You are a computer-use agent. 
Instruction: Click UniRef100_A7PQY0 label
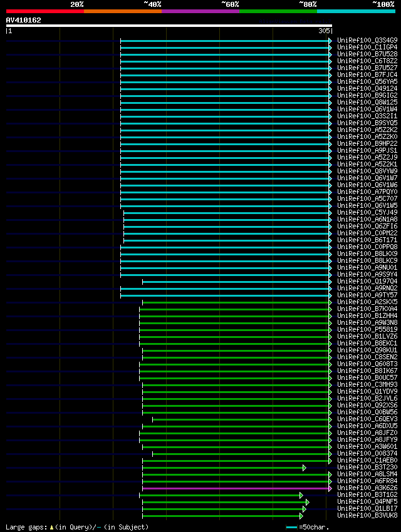click(367, 192)
